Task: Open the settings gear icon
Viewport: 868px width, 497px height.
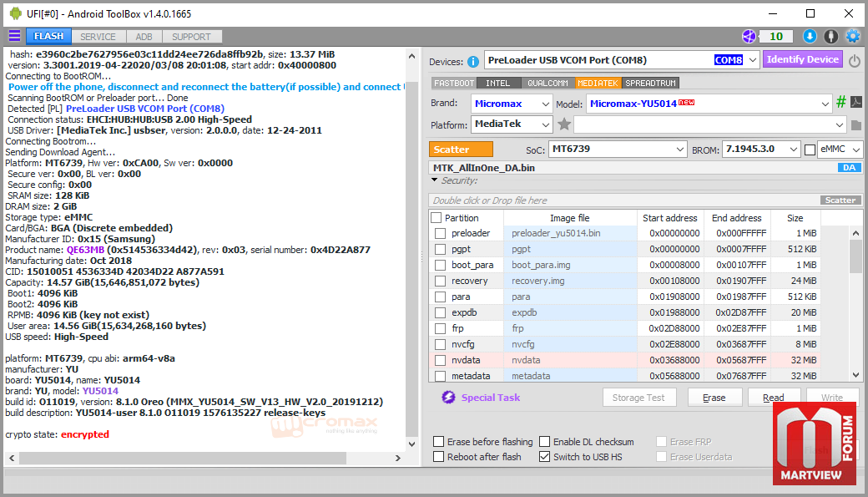Action: 853,37
